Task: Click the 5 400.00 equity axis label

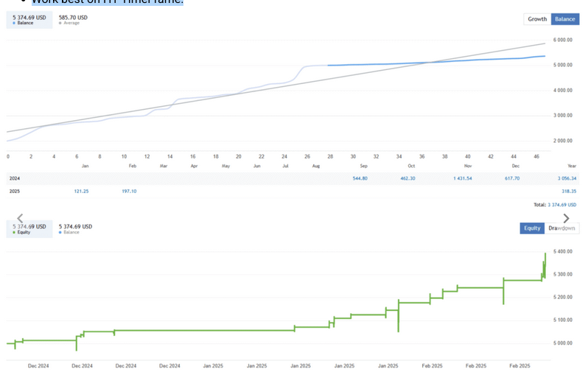Action: pyautogui.click(x=563, y=251)
